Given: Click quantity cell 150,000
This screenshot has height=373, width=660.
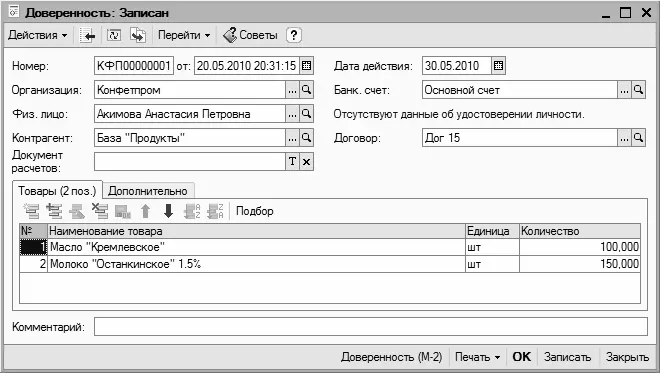Looking at the screenshot, I should (580, 264).
